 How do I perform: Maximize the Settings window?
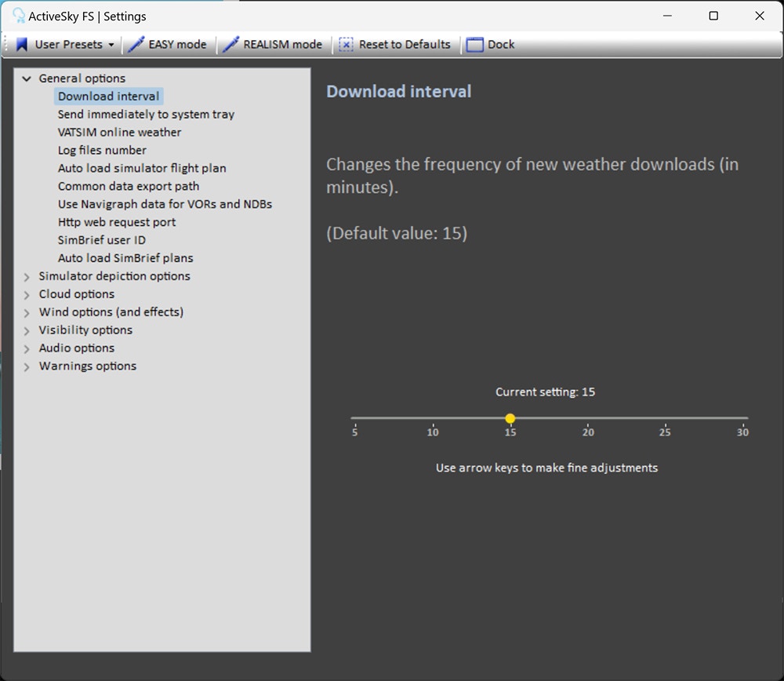[x=713, y=16]
